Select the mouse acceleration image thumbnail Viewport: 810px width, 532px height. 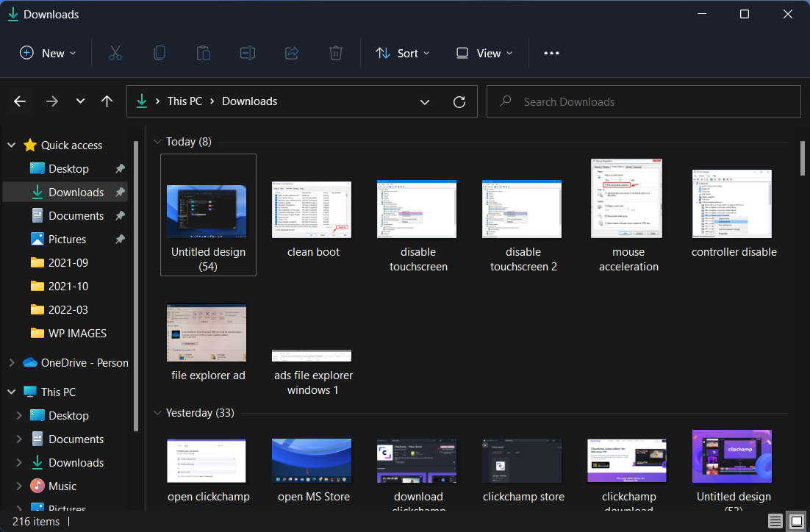(x=628, y=198)
